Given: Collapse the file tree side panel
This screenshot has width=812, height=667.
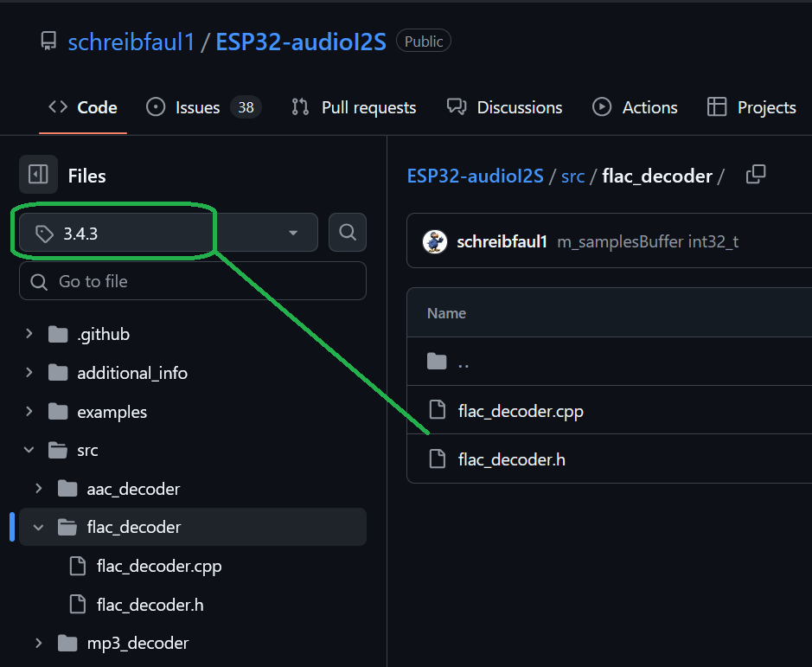Looking at the screenshot, I should (x=38, y=175).
